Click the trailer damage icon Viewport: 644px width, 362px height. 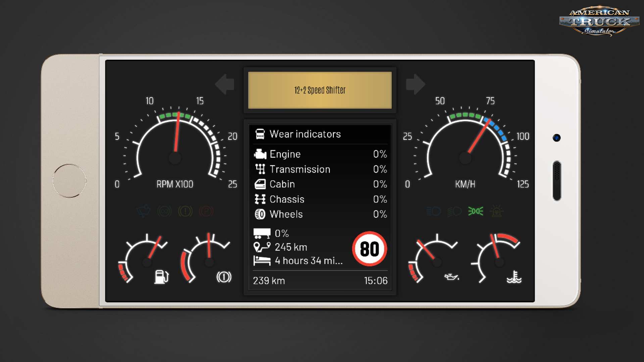pos(262,233)
